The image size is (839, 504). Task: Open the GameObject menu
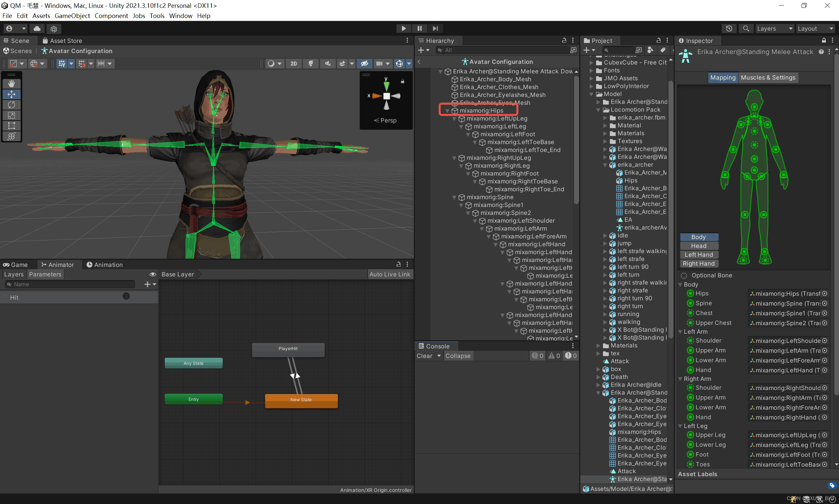tap(72, 16)
